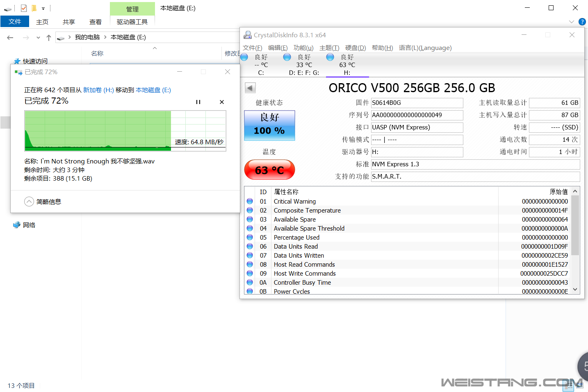Switch to the 共享 ribbon tab
588x392 pixels.
[x=69, y=22]
